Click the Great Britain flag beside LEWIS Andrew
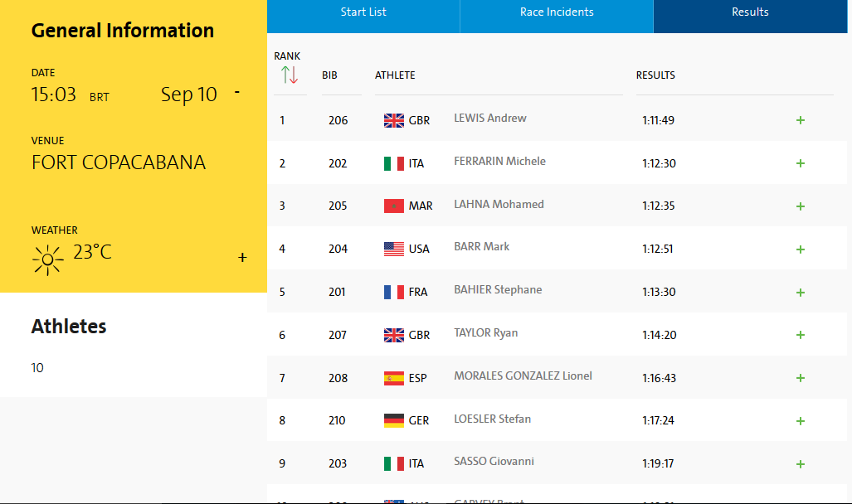This screenshot has height=504, width=852. 393,120
